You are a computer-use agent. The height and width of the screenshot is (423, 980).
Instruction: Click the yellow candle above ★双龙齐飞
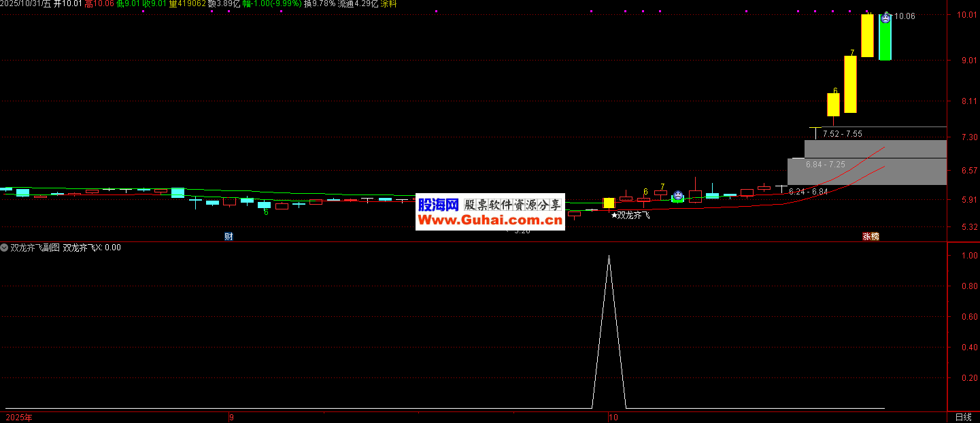tap(609, 203)
